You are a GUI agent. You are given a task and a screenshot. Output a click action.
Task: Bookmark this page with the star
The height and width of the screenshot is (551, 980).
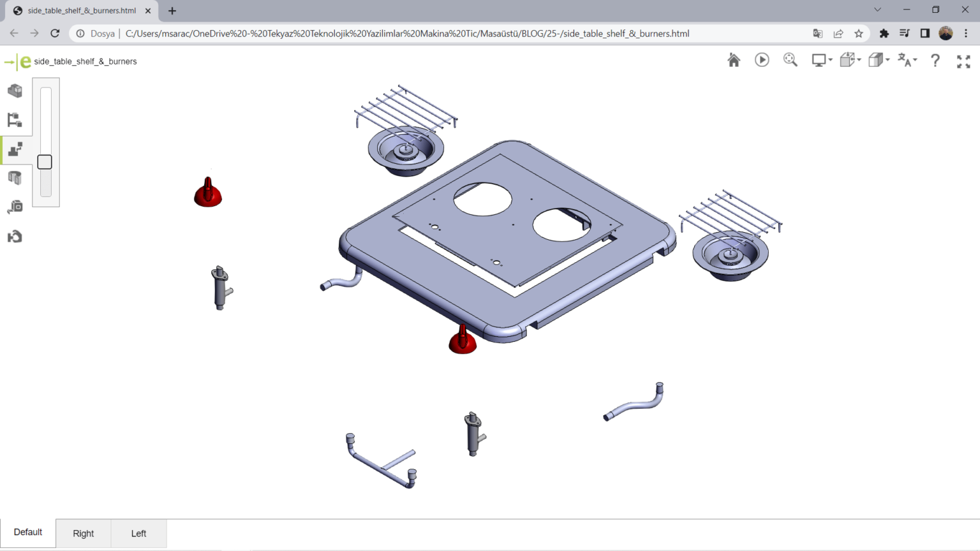pos(859,33)
